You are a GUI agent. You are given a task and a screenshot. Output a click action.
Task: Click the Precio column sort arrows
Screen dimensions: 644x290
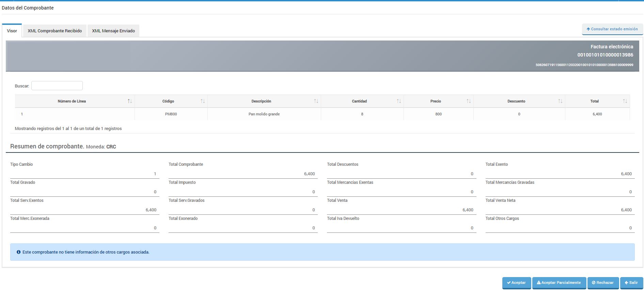point(469,101)
